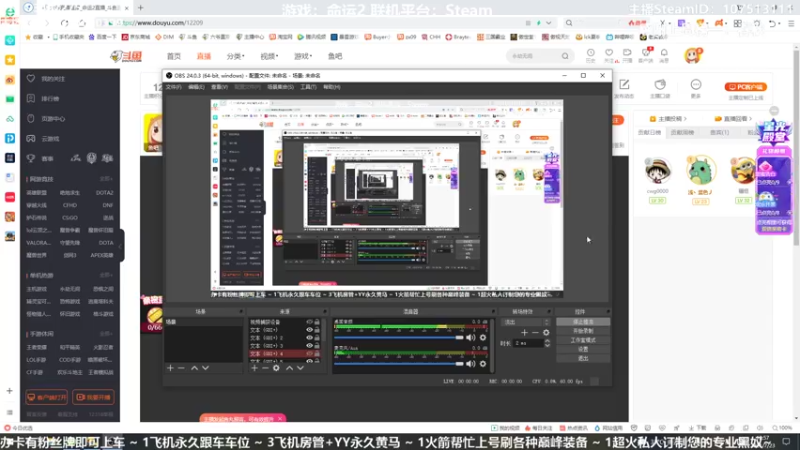Add a new source with plus icon

point(254,368)
